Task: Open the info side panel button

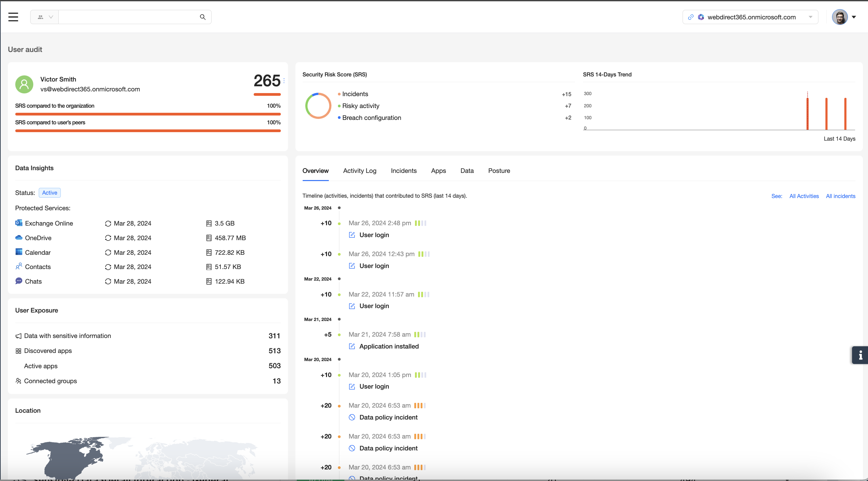Action: pyautogui.click(x=860, y=355)
